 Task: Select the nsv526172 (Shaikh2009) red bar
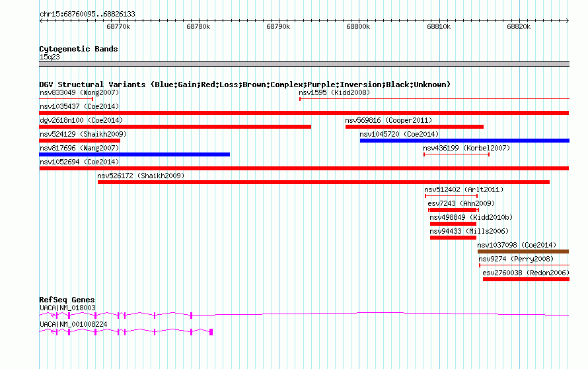pyautogui.click(x=324, y=182)
